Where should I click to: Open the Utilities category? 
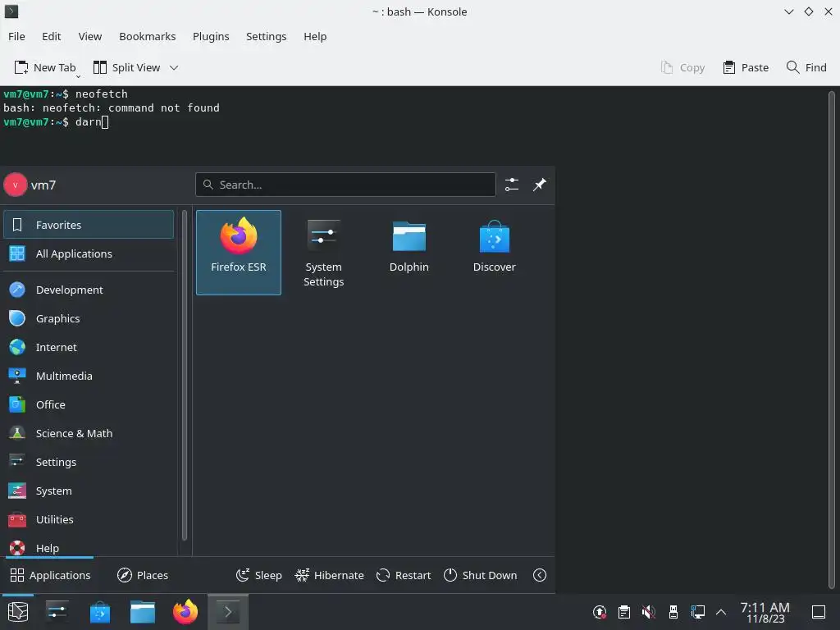pyautogui.click(x=89, y=519)
